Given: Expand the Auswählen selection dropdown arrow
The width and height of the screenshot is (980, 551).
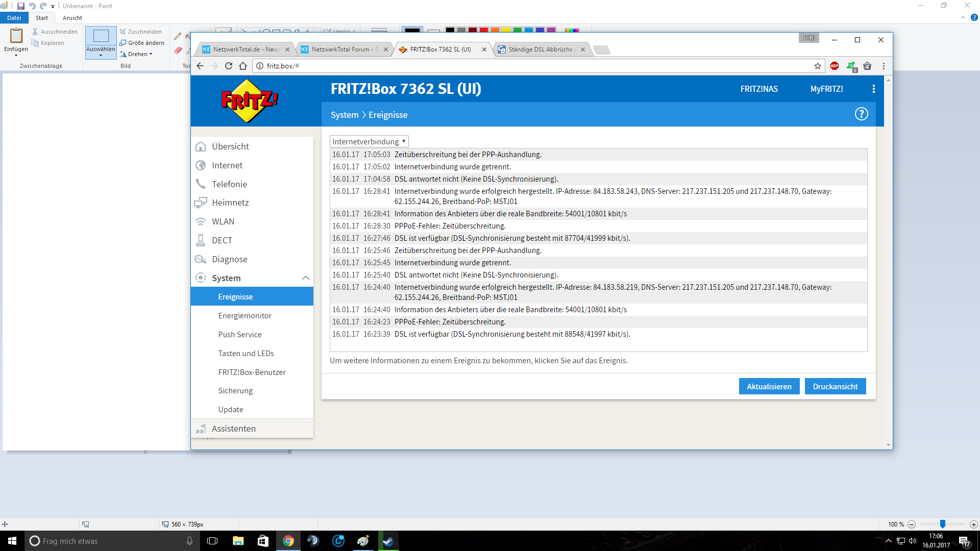Looking at the screenshot, I should click(x=101, y=55).
